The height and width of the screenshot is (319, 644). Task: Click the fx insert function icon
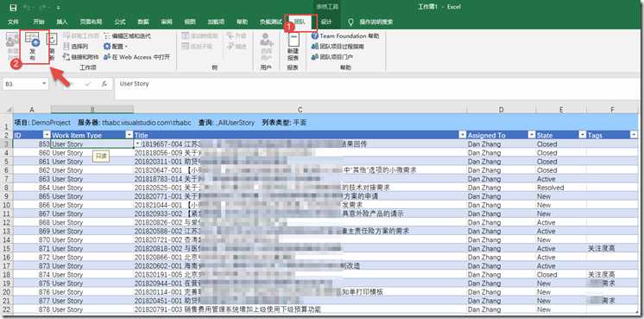tap(104, 84)
